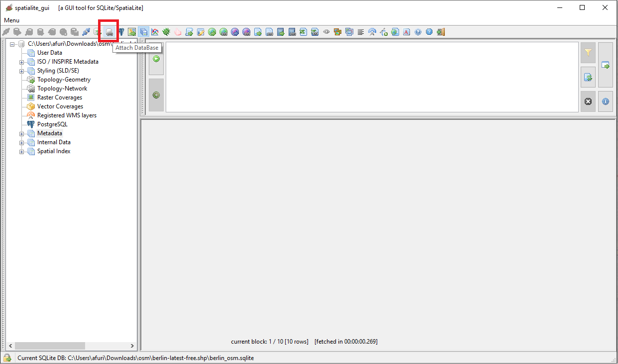Click the window with pencil toolbar icon
The width and height of the screenshot is (618, 364).
coord(201,32)
